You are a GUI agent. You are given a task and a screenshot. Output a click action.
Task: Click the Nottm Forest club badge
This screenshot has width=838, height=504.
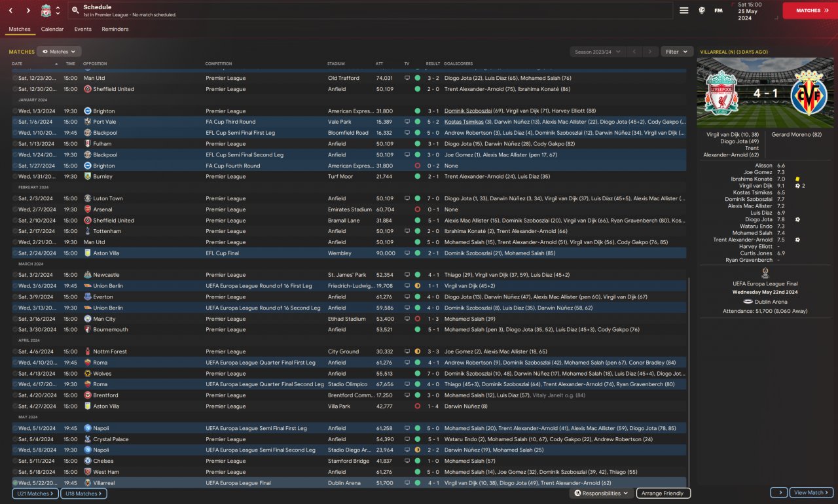tap(88, 351)
